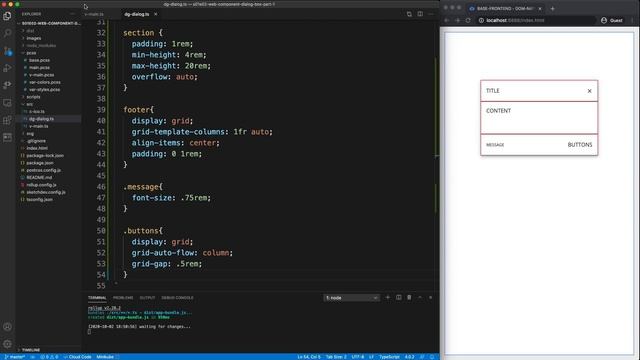The width and height of the screenshot is (640, 360).
Task: Close the terminal panel
Action: (431, 298)
